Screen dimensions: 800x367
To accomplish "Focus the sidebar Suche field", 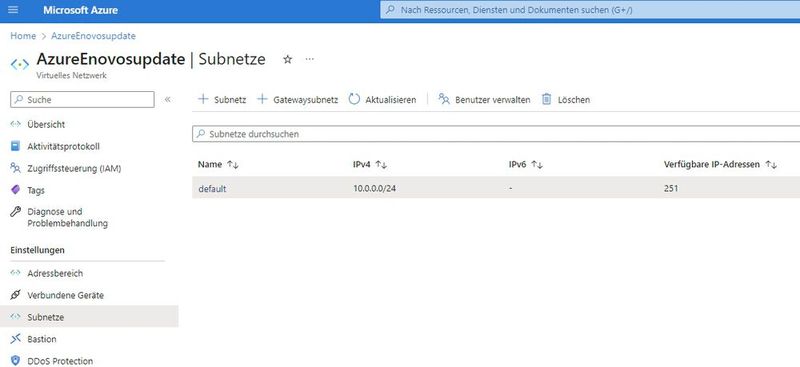I will pyautogui.click(x=82, y=100).
